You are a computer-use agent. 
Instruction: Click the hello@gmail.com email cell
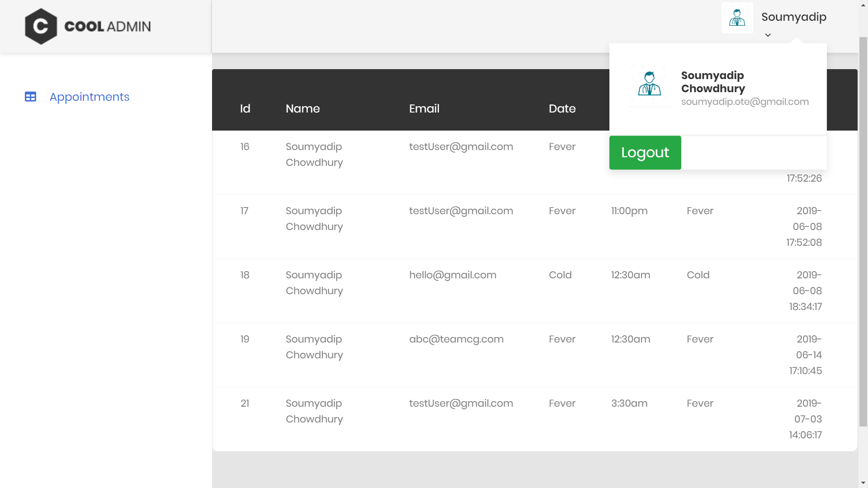[453, 275]
